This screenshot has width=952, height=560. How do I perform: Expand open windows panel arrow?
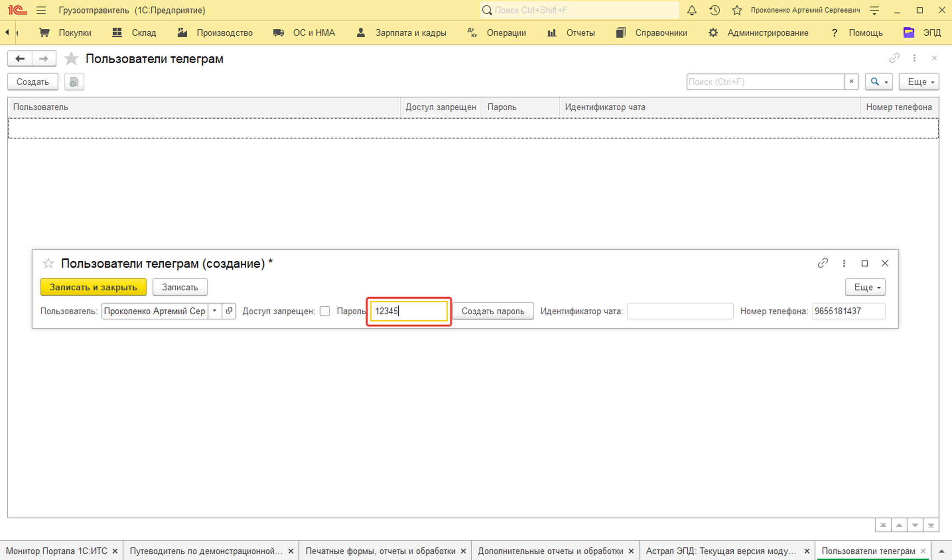pyautogui.click(x=941, y=551)
